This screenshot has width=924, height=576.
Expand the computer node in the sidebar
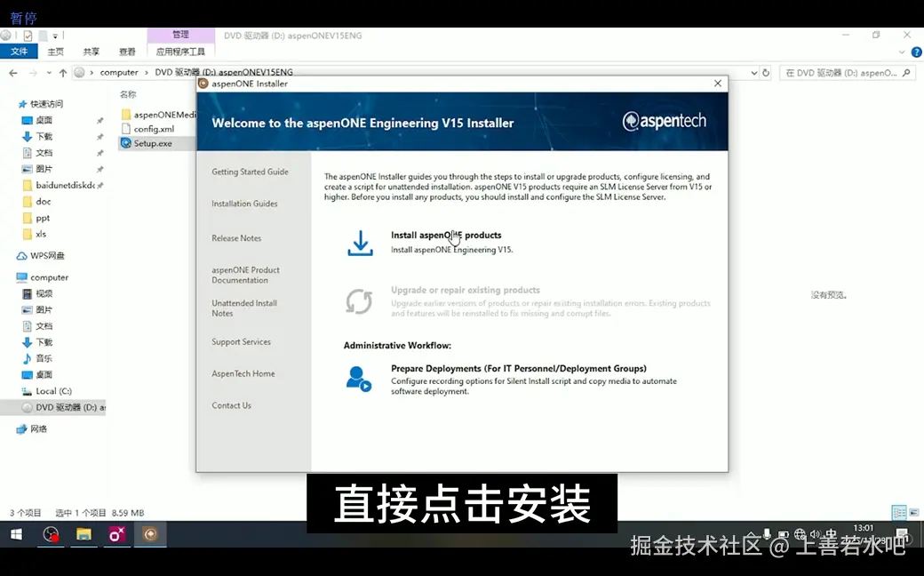[x=10, y=277]
